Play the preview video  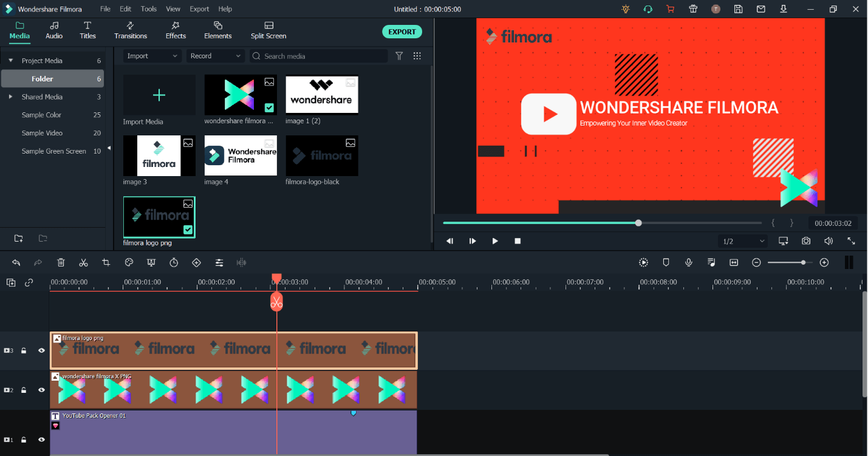click(495, 241)
